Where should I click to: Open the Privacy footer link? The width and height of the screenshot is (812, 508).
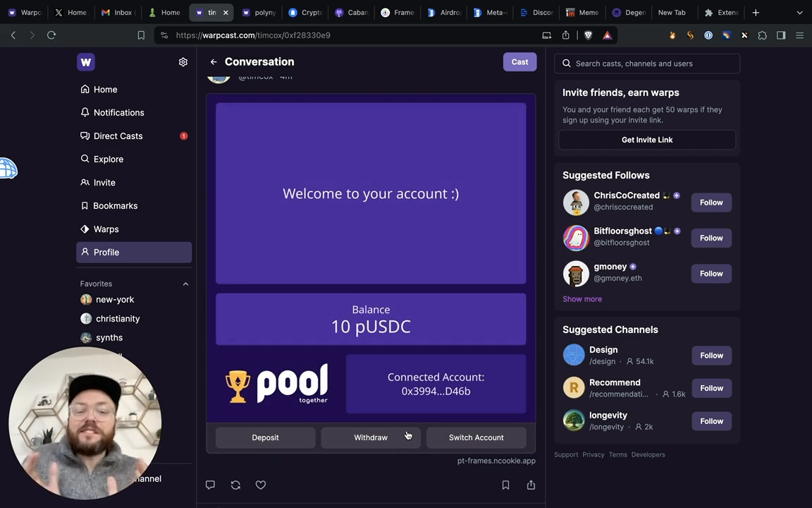pyautogui.click(x=593, y=454)
